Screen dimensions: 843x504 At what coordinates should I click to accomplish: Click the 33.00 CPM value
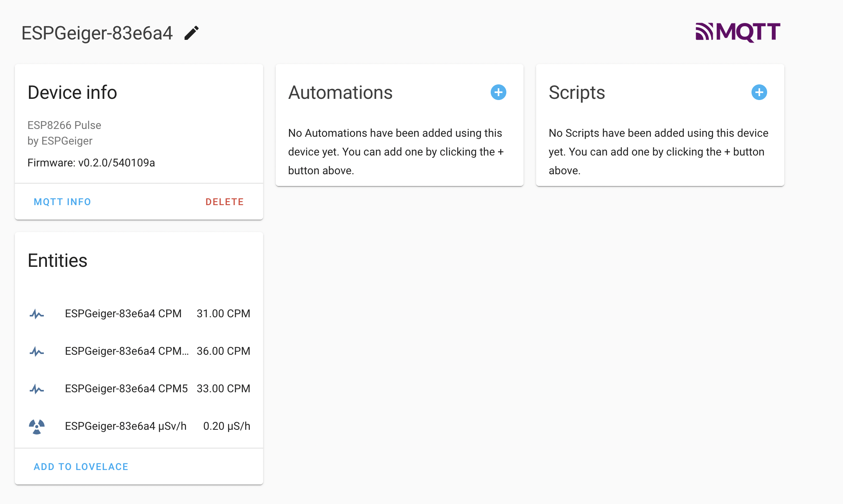coord(223,389)
